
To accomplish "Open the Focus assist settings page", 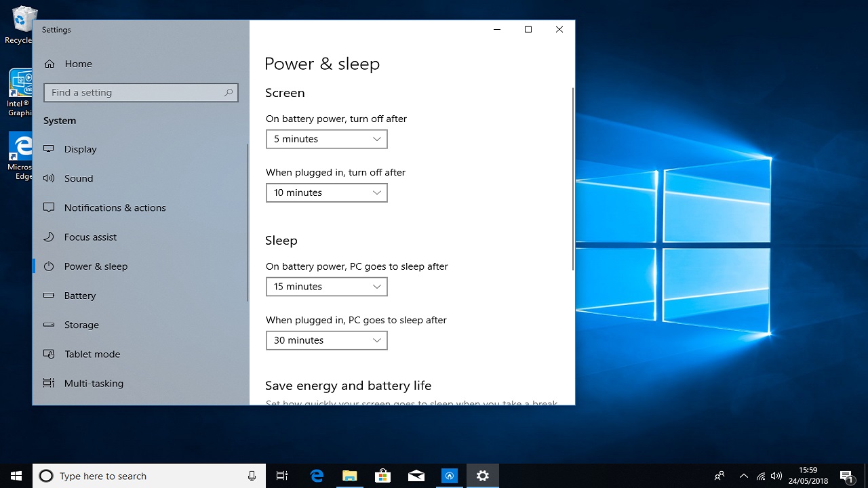I will tap(140, 237).
